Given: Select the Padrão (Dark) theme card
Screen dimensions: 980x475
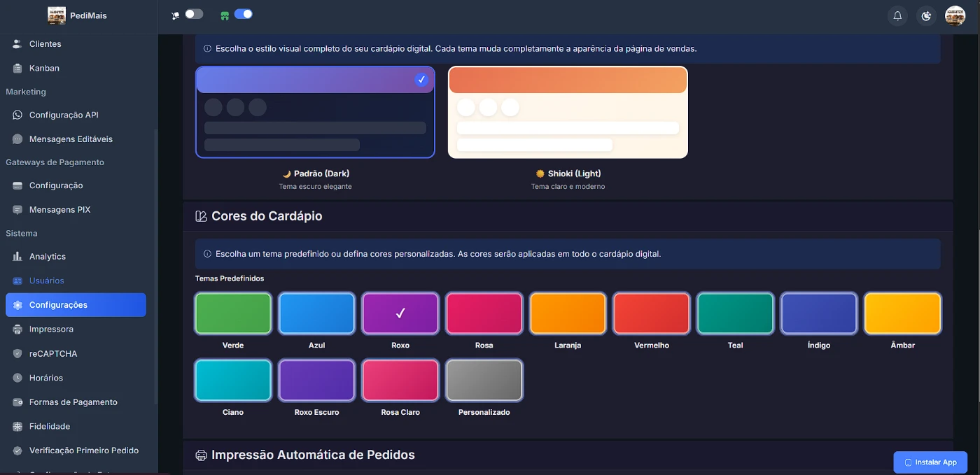Looking at the screenshot, I should (315, 113).
